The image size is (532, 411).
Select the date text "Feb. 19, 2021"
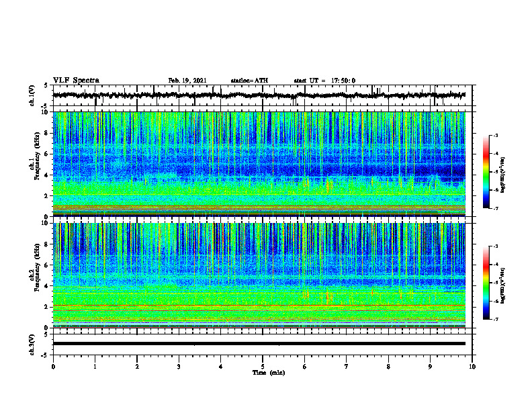pyautogui.click(x=187, y=81)
